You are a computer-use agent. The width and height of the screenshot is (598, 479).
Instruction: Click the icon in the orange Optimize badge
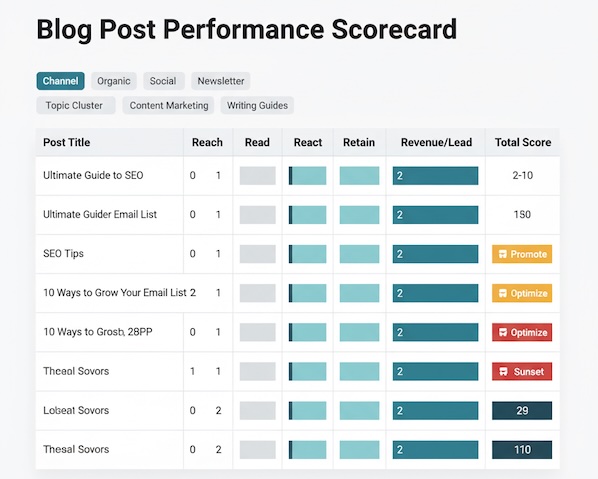pyautogui.click(x=503, y=293)
